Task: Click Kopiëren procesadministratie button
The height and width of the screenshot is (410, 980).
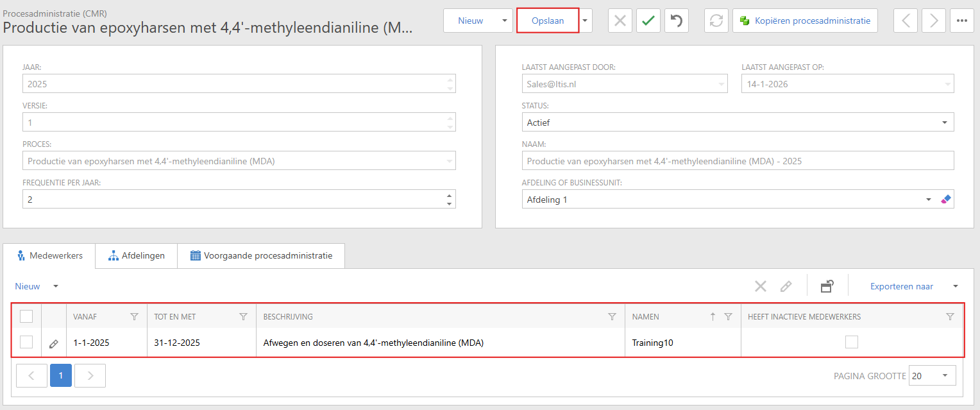Action: pos(805,21)
